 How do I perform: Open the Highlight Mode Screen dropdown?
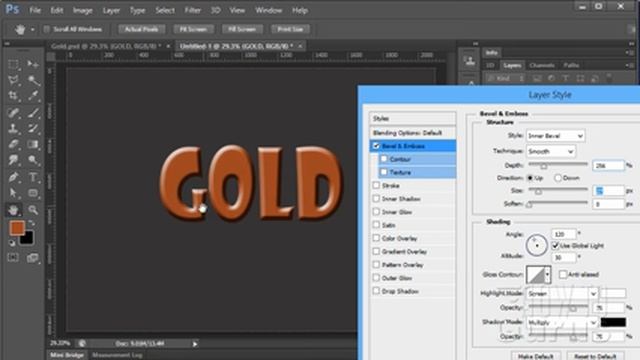point(562,293)
